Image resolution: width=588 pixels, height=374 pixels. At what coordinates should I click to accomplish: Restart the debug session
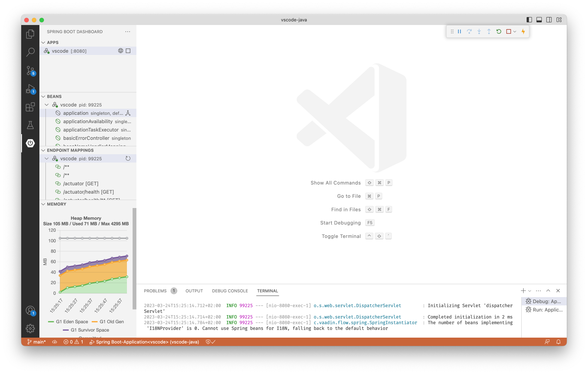click(499, 31)
